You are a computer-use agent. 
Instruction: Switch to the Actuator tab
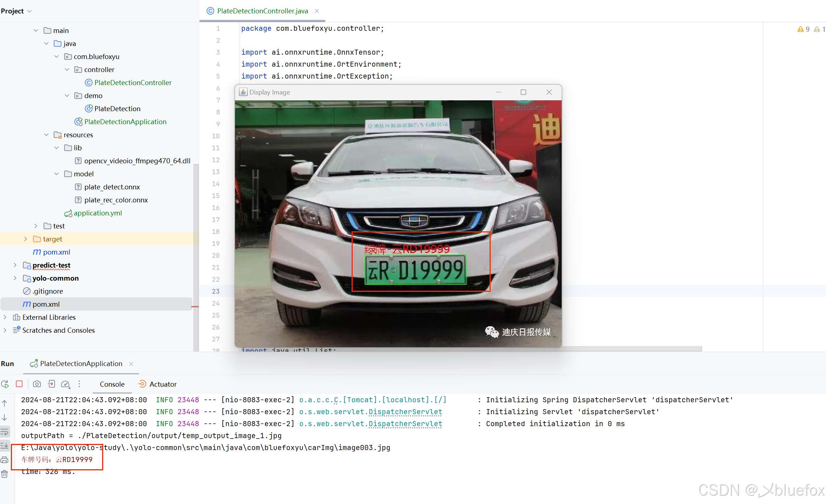coord(158,384)
